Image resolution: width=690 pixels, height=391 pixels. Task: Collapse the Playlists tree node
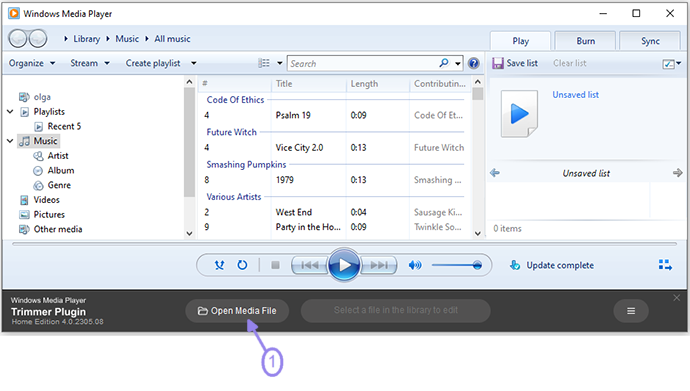[10, 112]
